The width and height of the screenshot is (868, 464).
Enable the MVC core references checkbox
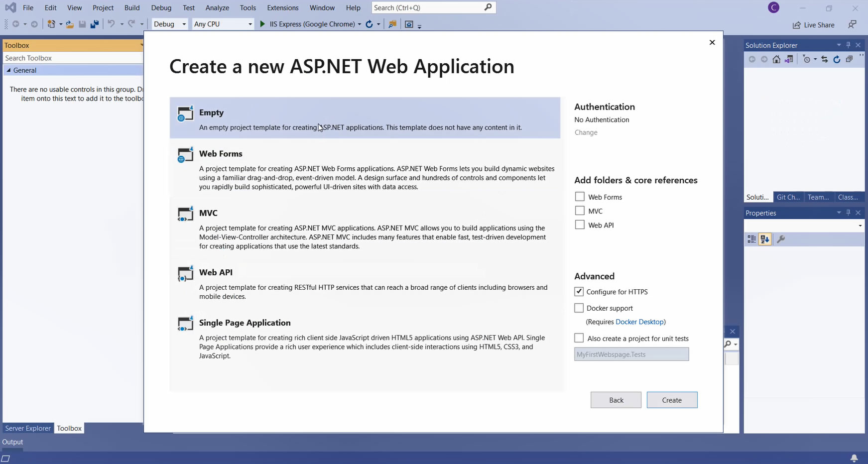(580, 211)
